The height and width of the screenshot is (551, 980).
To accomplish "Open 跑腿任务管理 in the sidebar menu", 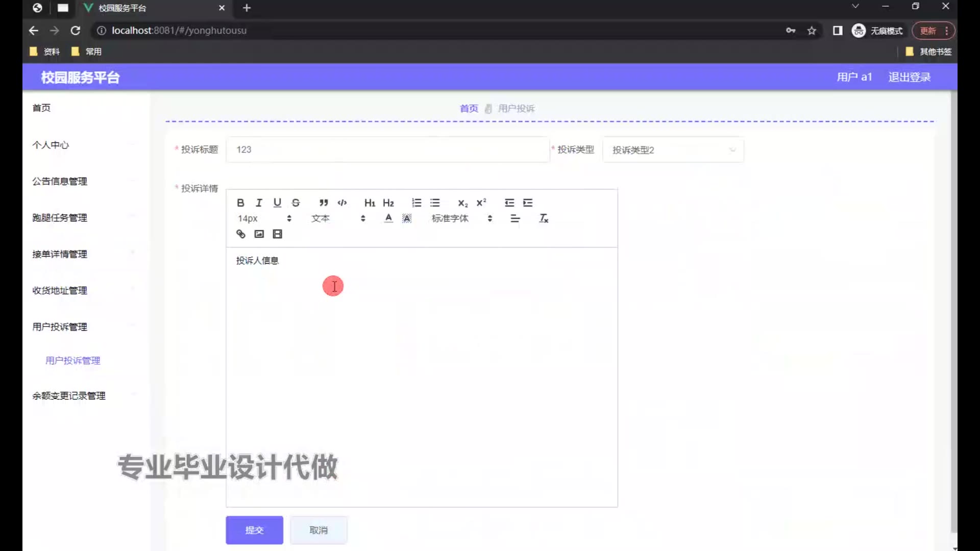I will click(60, 218).
